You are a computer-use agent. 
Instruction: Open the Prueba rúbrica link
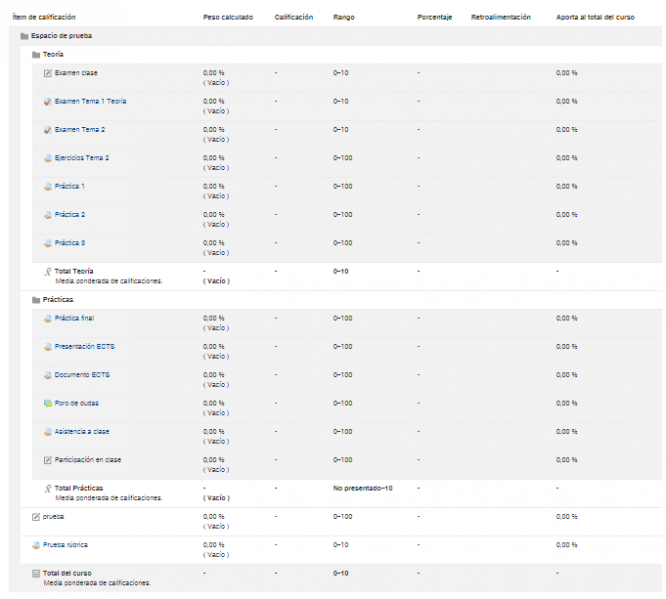click(65, 545)
